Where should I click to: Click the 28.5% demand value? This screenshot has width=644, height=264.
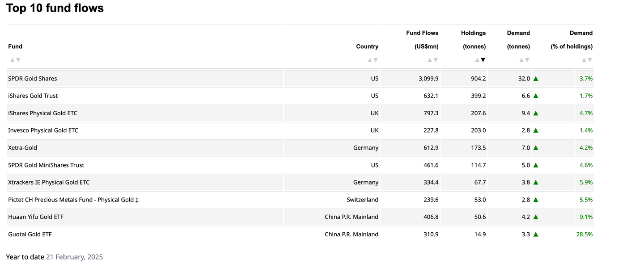(x=585, y=234)
